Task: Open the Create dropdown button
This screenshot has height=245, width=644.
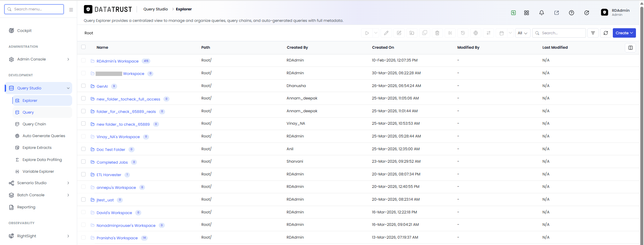Action: 624,33
